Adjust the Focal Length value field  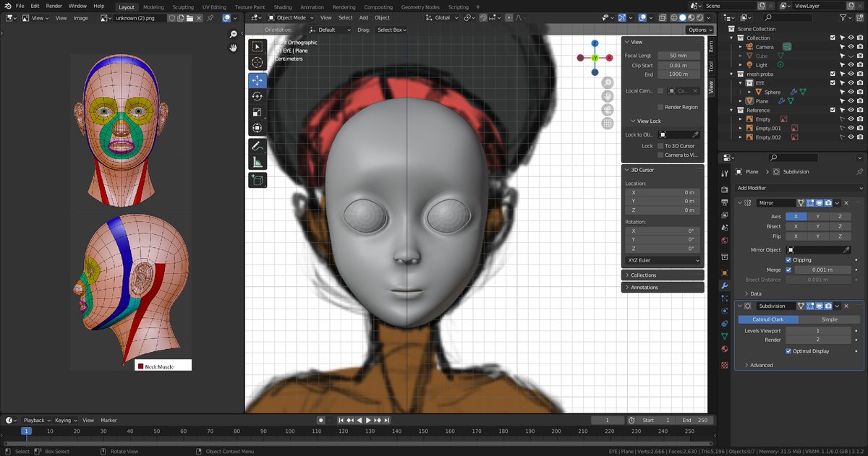pos(678,56)
